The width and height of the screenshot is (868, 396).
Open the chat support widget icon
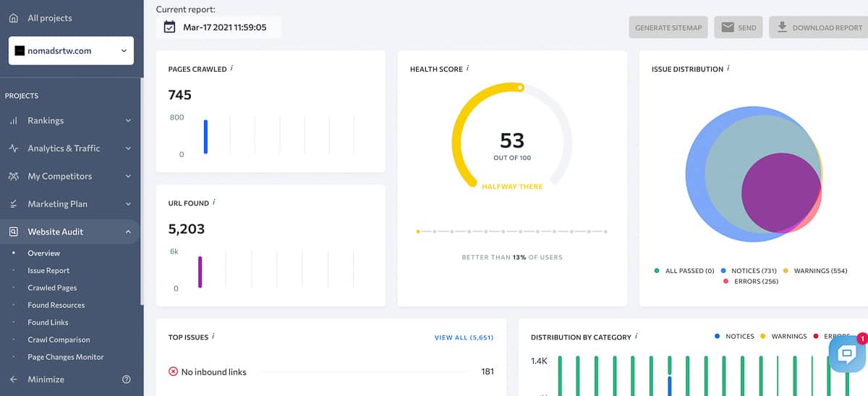[847, 354]
